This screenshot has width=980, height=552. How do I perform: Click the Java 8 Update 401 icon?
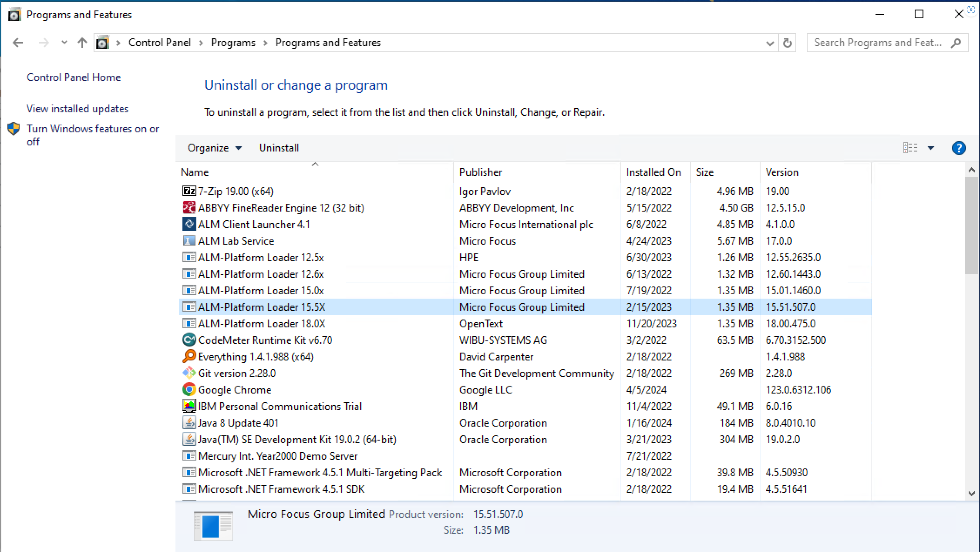(189, 423)
